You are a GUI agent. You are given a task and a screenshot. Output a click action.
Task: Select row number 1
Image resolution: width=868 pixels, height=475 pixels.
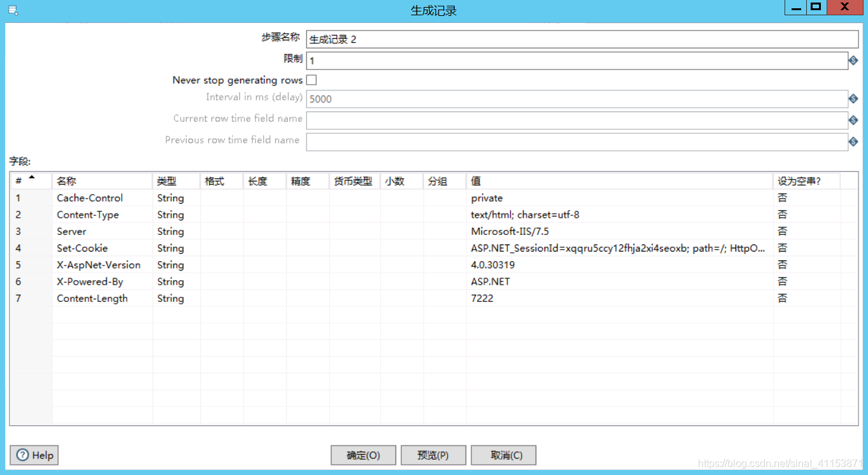pyautogui.click(x=31, y=198)
